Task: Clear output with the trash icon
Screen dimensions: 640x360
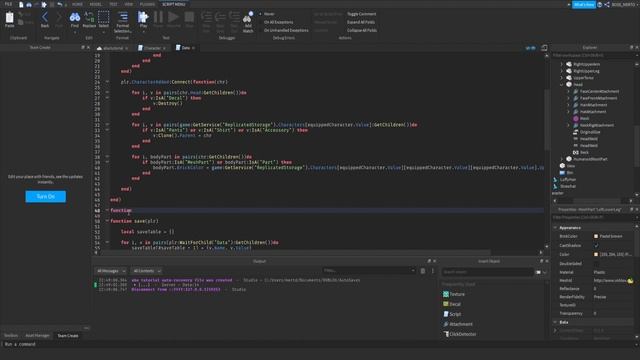Action: 423,271
